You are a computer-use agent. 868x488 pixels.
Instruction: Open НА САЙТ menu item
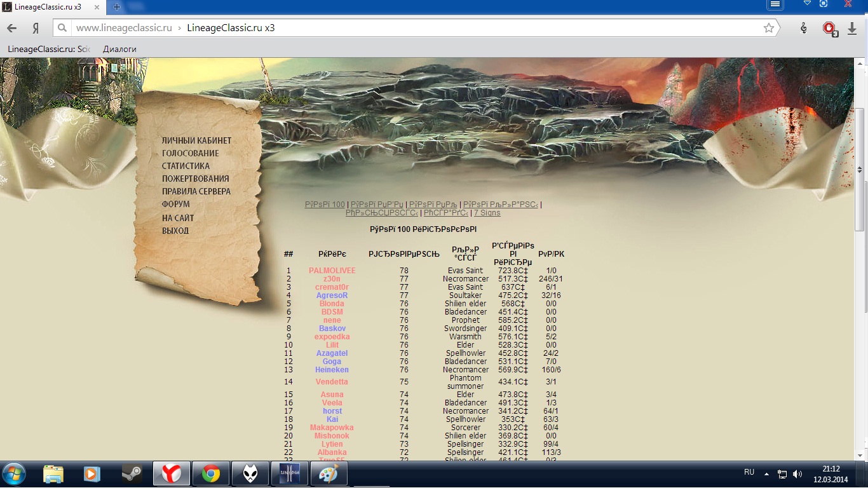pyautogui.click(x=178, y=218)
